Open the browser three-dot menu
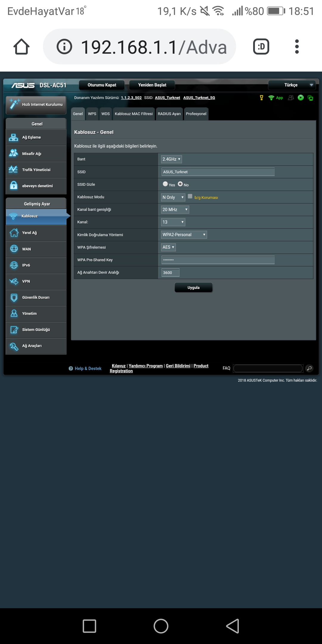The height and width of the screenshot is (644, 322). click(297, 47)
